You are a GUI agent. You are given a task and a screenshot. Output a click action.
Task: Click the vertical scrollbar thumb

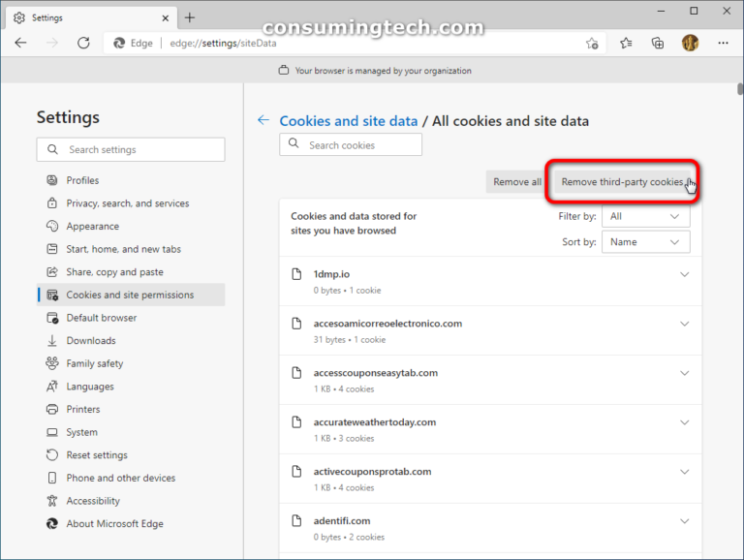pyautogui.click(x=740, y=89)
